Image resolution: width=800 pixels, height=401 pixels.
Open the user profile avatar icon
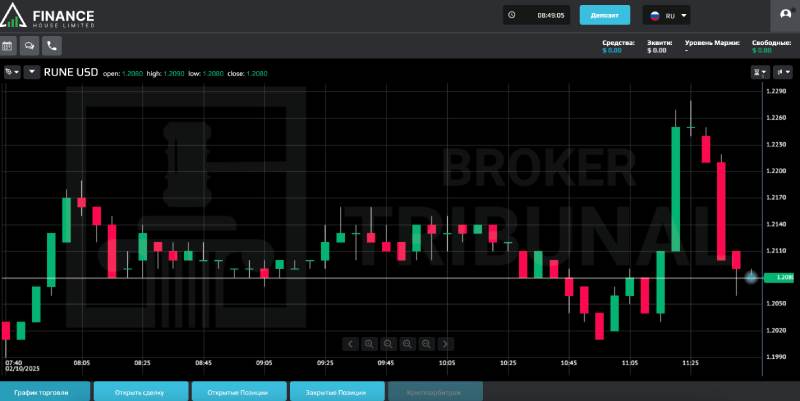(785, 15)
